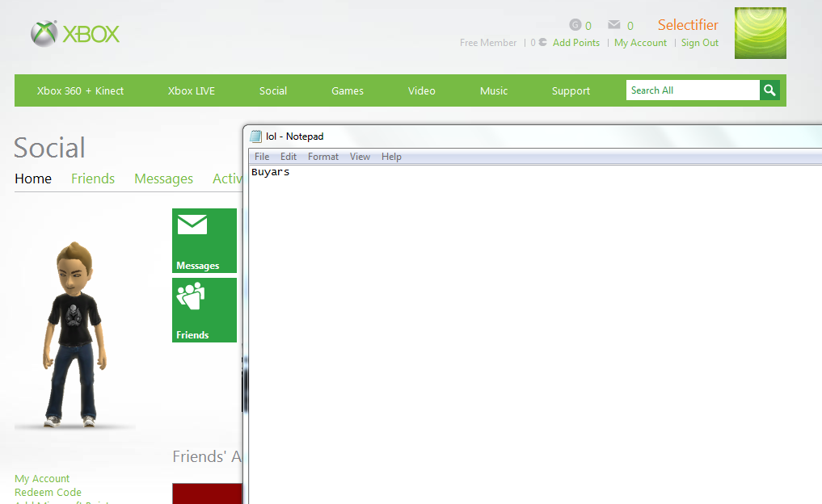Open Notepad File menu

[262, 157]
